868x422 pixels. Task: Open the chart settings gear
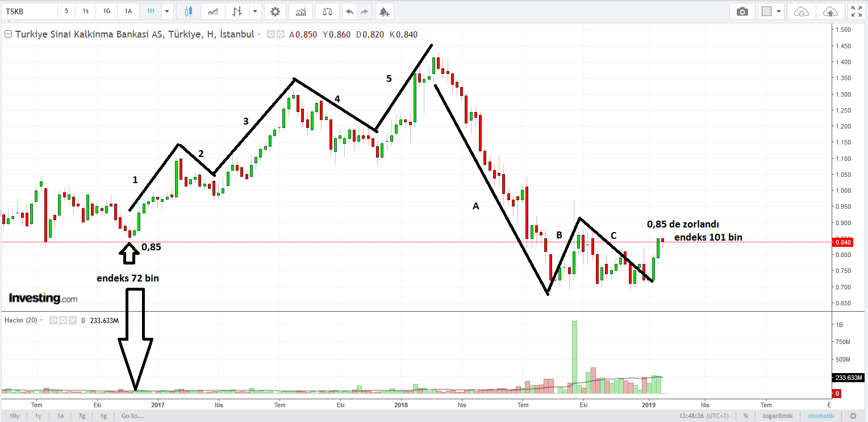(276, 11)
